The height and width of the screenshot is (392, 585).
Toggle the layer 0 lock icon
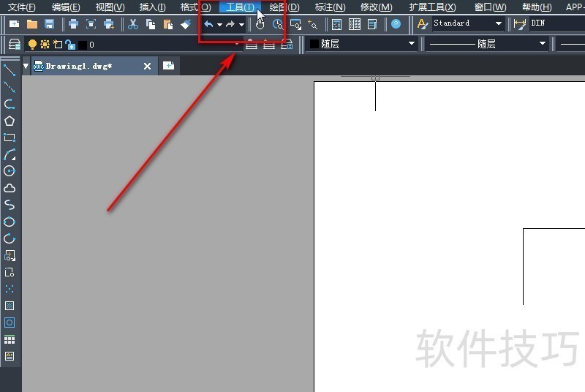(70, 45)
